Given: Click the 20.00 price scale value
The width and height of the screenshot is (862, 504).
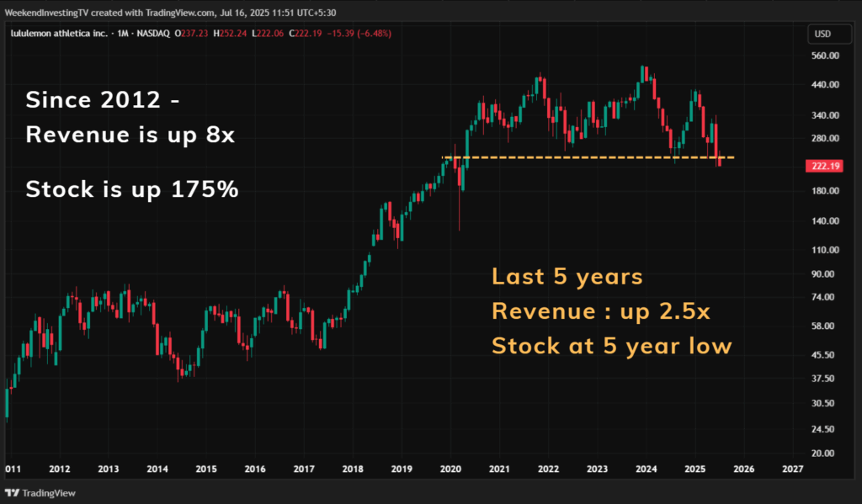Looking at the screenshot, I should click(x=823, y=454).
